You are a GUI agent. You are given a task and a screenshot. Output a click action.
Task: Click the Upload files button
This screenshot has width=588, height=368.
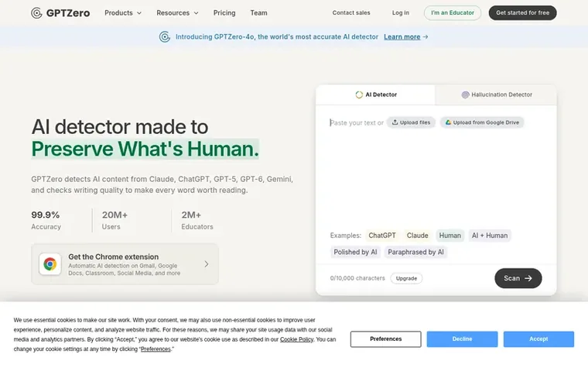pos(411,122)
